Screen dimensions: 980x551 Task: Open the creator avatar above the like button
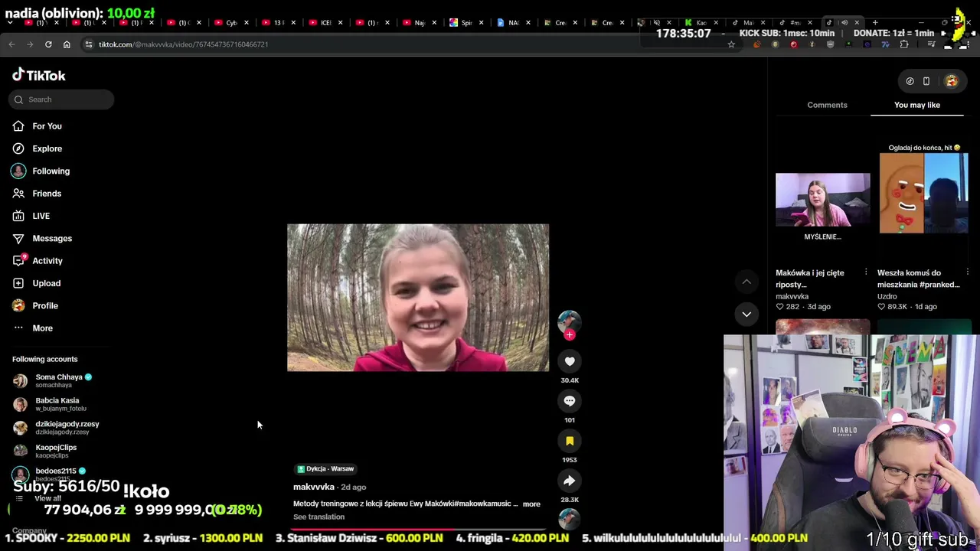[570, 321]
